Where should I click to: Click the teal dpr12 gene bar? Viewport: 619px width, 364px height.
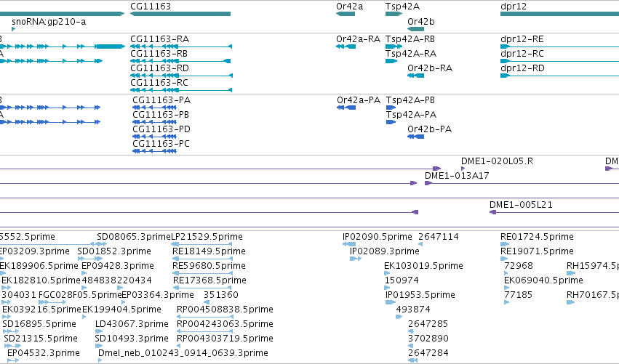(x=559, y=14)
